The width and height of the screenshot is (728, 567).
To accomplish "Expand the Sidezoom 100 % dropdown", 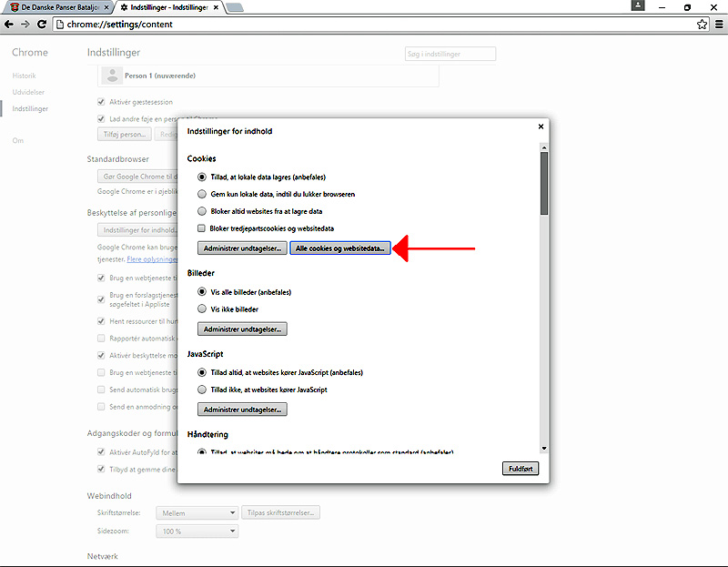I will 197,532.
